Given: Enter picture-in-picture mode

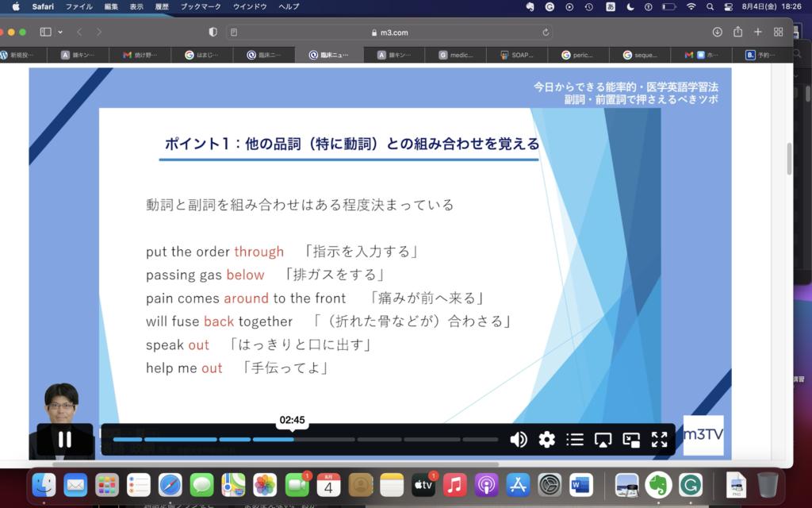Looking at the screenshot, I should [631, 440].
